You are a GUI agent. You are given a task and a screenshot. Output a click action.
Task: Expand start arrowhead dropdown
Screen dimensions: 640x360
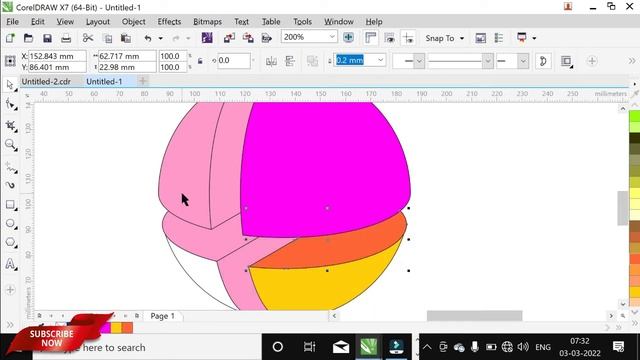tap(419, 61)
